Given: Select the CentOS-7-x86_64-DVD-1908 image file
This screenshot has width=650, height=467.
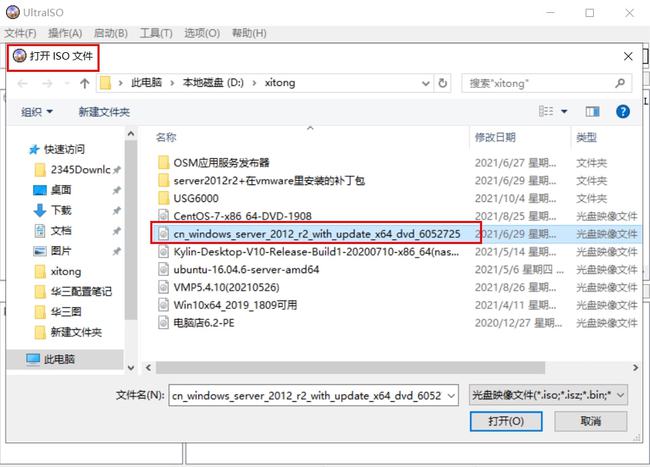Looking at the screenshot, I should click(x=243, y=216).
